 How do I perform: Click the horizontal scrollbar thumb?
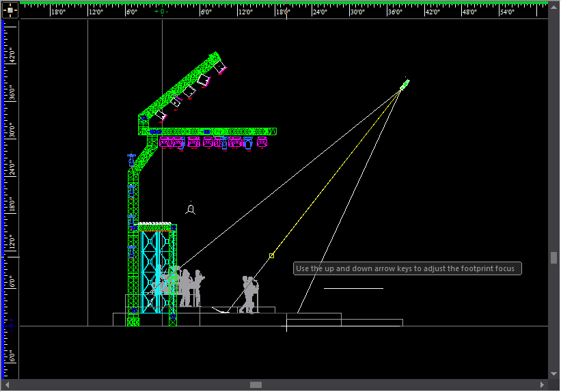256,385
